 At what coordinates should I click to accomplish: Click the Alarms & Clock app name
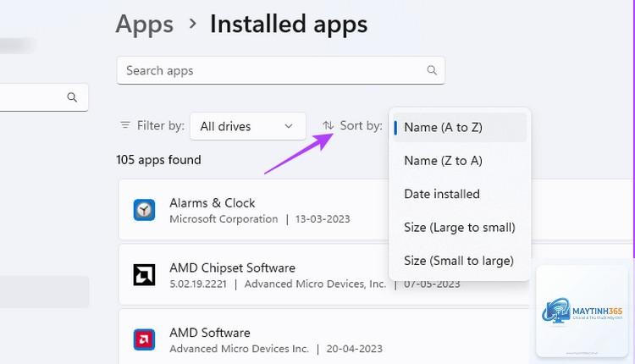(x=213, y=203)
